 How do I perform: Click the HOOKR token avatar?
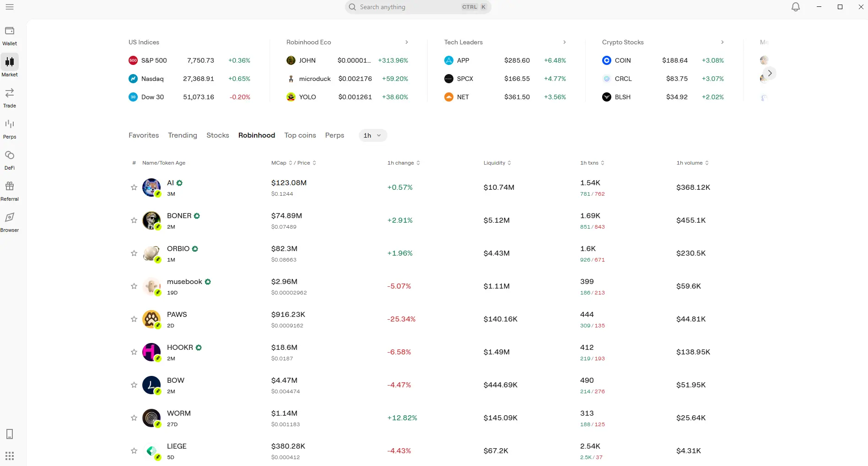151,352
